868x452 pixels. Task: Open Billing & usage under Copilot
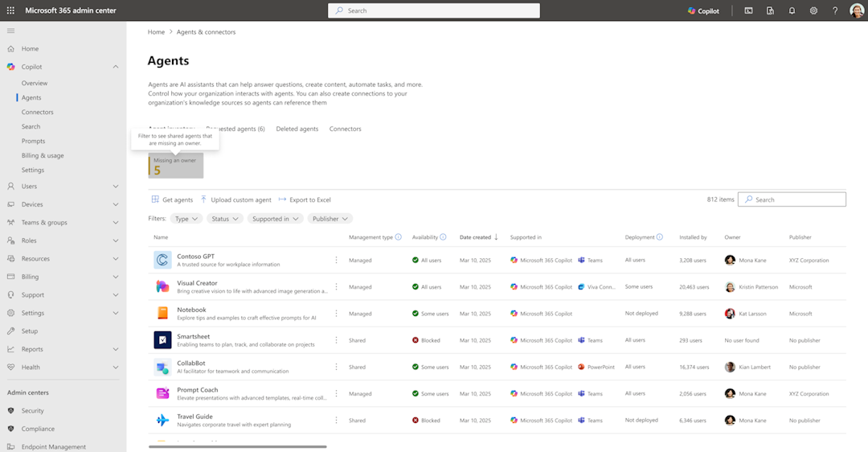click(43, 156)
